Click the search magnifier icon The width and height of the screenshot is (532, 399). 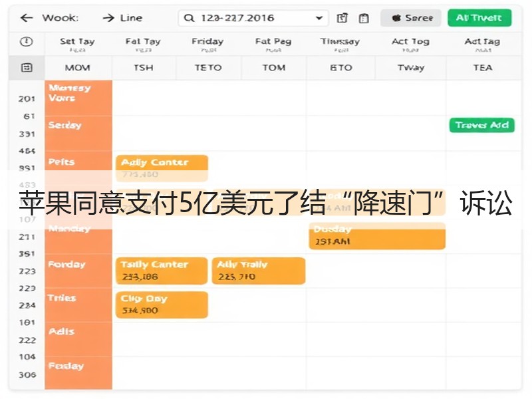(x=189, y=18)
